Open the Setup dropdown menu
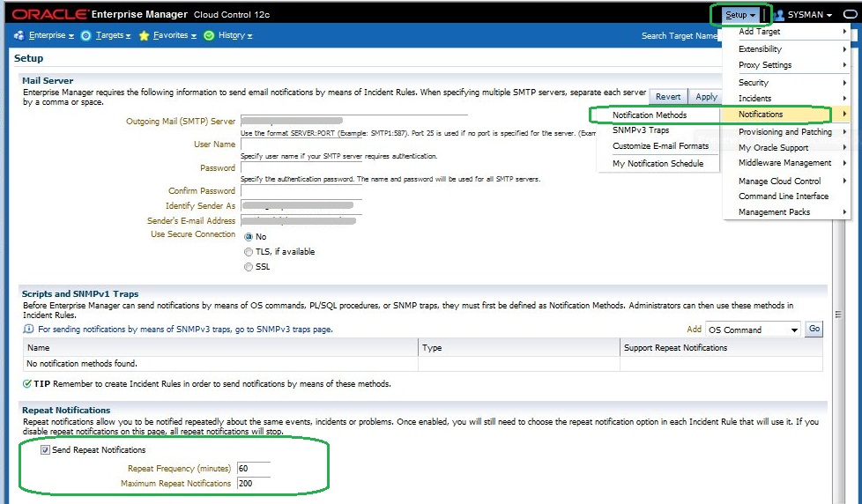The image size is (862, 504). (740, 15)
